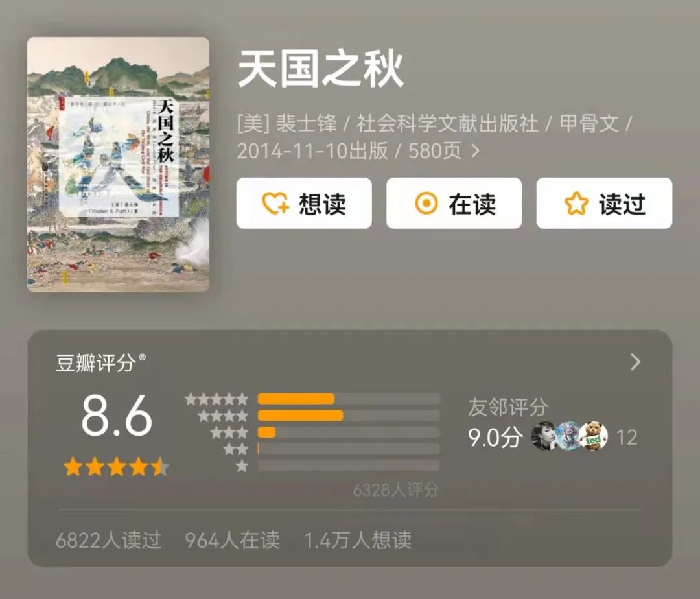The image size is (700, 599).
Task: Tap the circle icon on 在读
Action: (x=426, y=204)
